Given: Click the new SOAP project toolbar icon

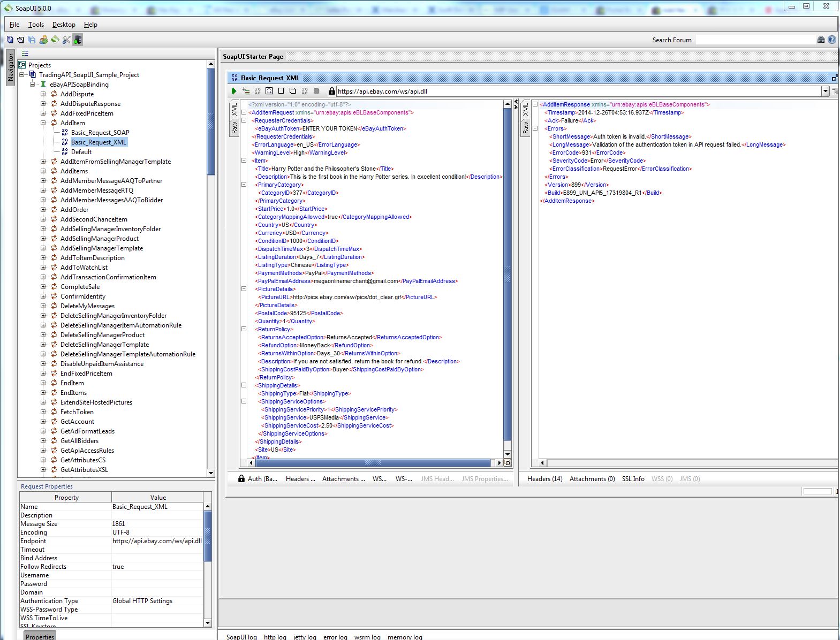Looking at the screenshot, I should coord(10,40).
